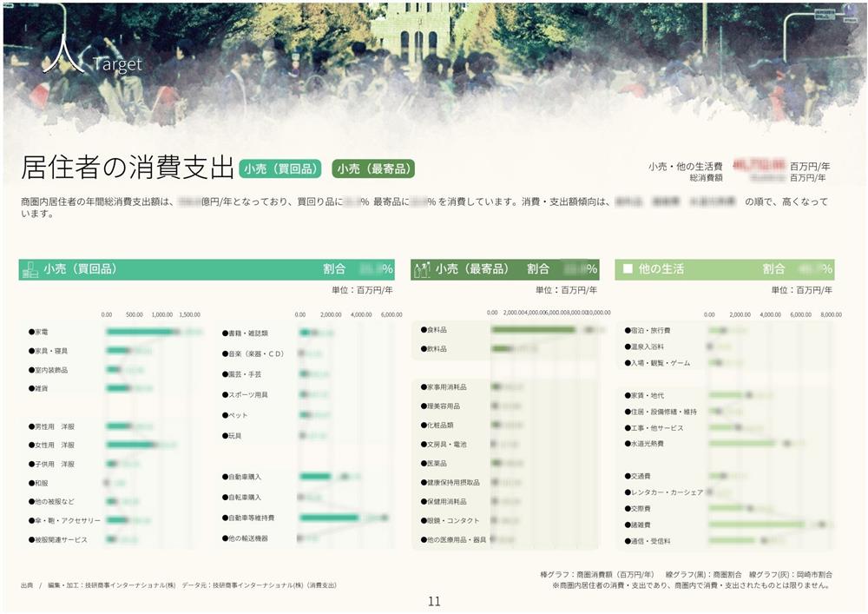Click the 自転車購入 row label
The height and width of the screenshot is (614, 868).
coord(242,497)
